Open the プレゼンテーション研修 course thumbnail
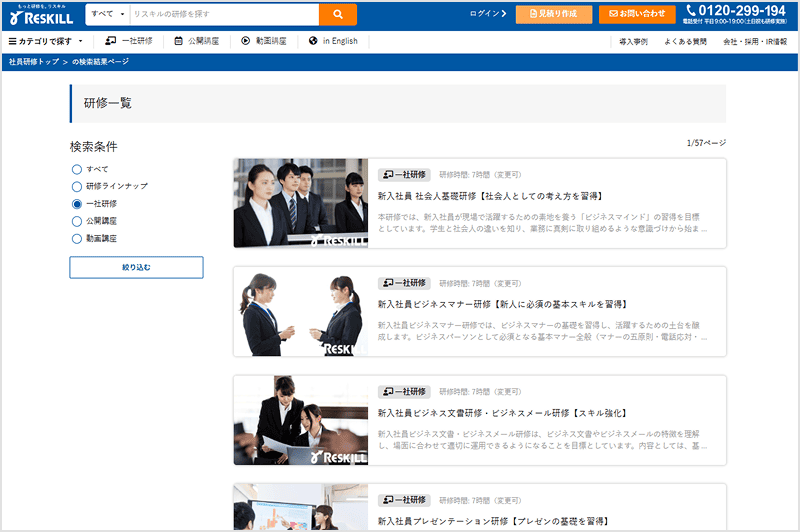 coord(301,507)
